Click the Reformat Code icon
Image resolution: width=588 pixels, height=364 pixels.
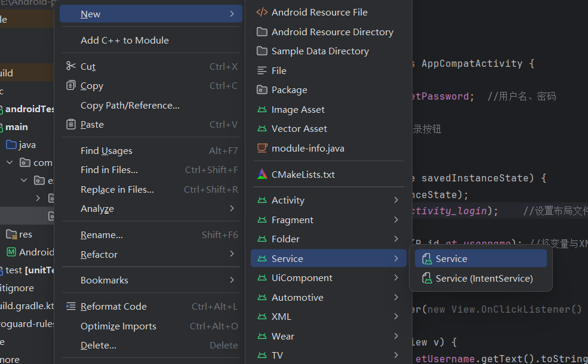pos(71,306)
